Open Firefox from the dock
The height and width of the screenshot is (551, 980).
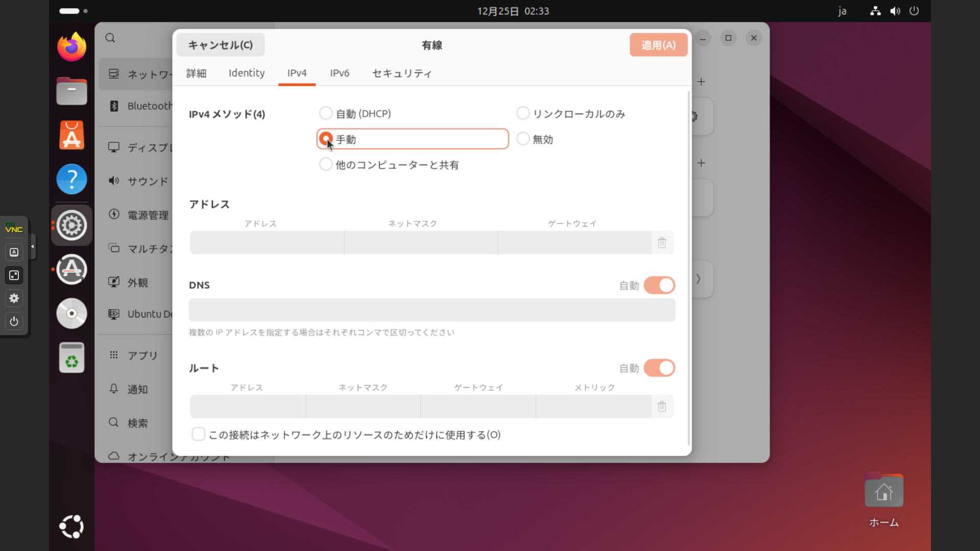pyautogui.click(x=71, y=47)
